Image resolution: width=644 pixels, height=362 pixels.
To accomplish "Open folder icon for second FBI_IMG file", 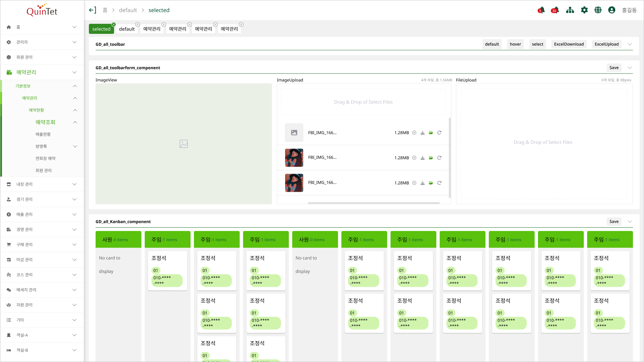I will tap(431, 158).
